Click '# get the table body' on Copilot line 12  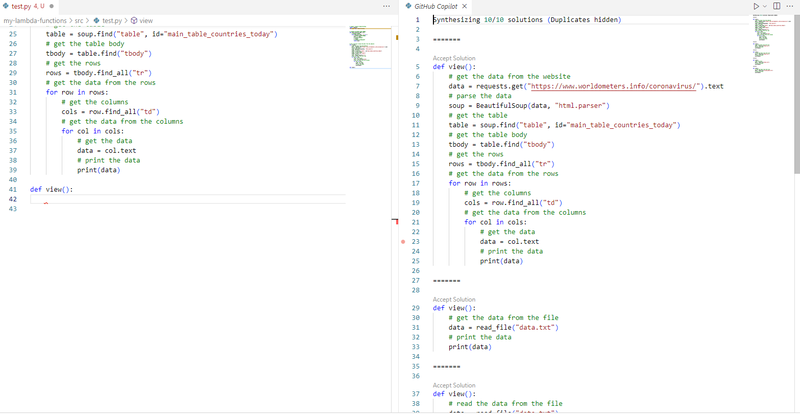[488, 135]
